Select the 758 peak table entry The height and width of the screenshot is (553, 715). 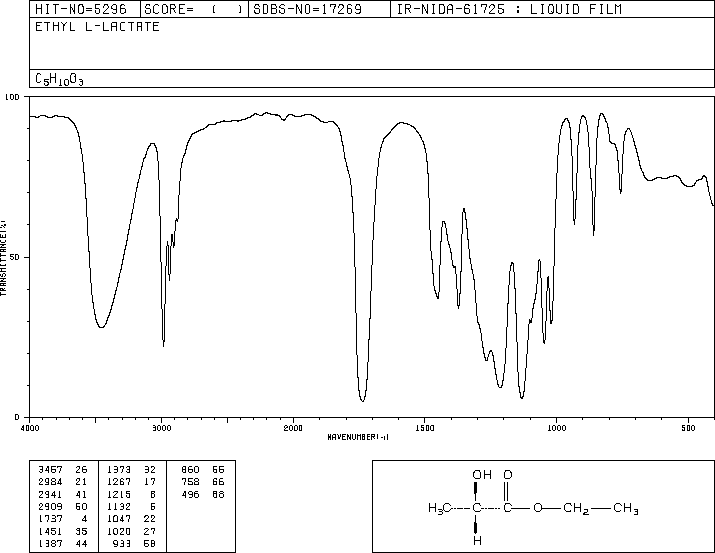(203, 482)
